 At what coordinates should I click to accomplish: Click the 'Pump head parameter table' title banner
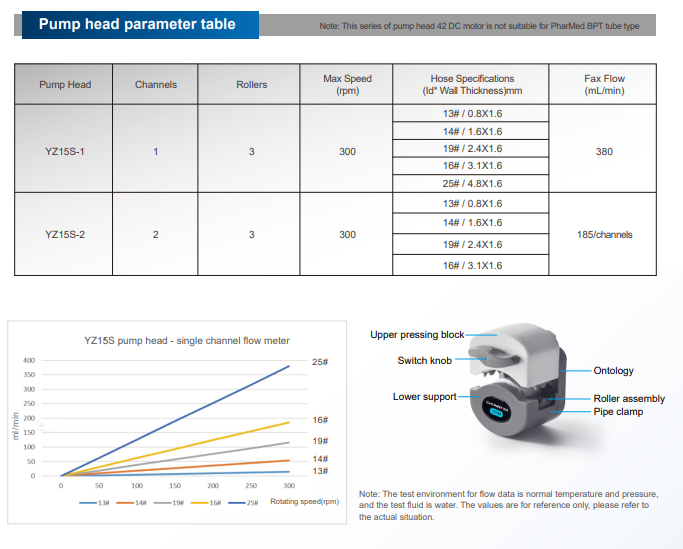[x=140, y=25]
